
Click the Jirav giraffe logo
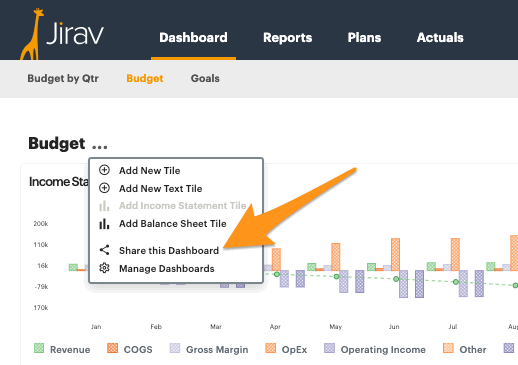click(x=62, y=34)
